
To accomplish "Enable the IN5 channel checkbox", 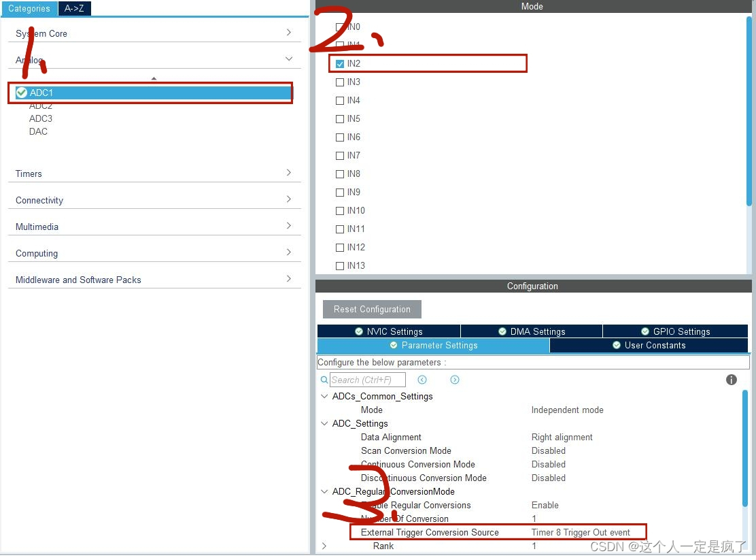I will pos(340,119).
